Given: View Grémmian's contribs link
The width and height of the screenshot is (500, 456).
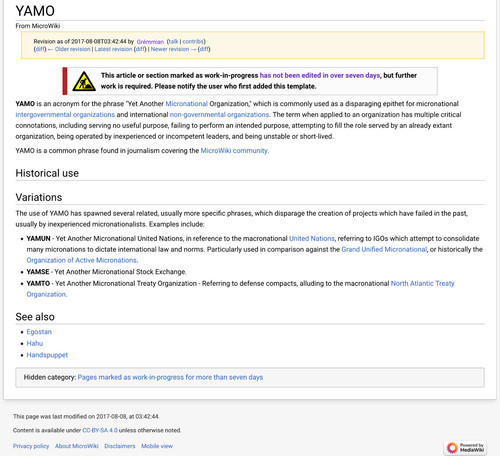Looking at the screenshot, I should pyautogui.click(x=193, y=41).
